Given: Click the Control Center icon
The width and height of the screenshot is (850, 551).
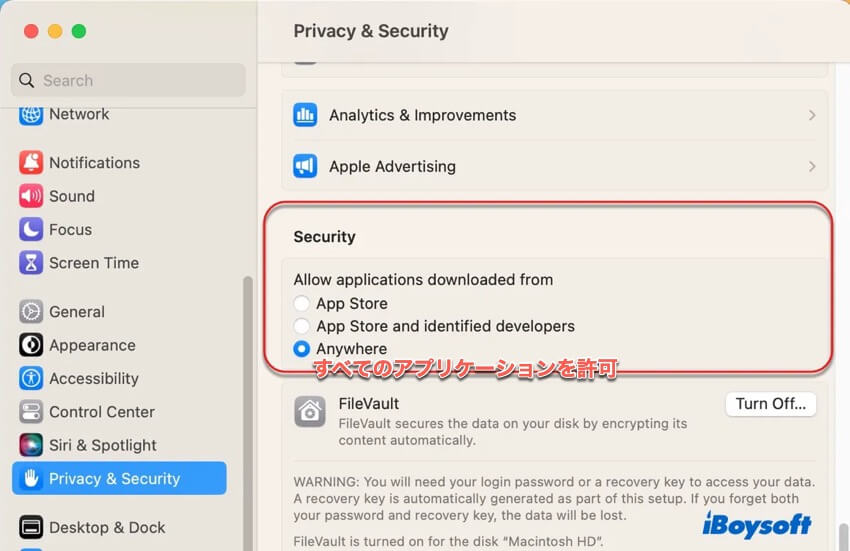Looking at the screenshot, I should tap(31, 412).
